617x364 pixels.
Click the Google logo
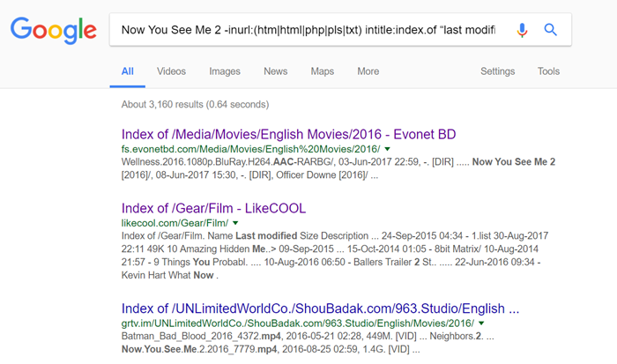pyautogui.click(x=54, y=30)
